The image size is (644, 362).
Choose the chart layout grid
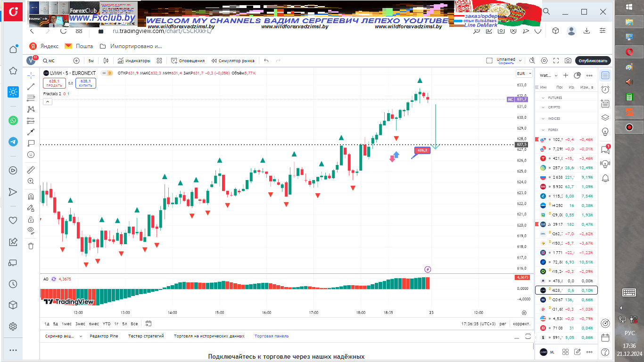click(x=489, y=61)
